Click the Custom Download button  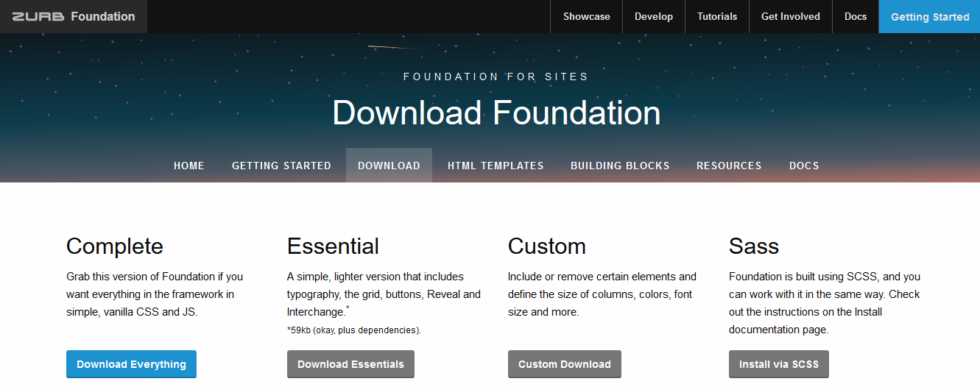[565, 364]
